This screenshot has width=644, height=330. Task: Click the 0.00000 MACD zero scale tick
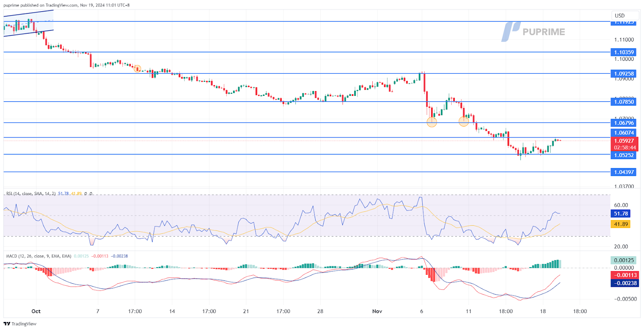[x=624, y=268]
